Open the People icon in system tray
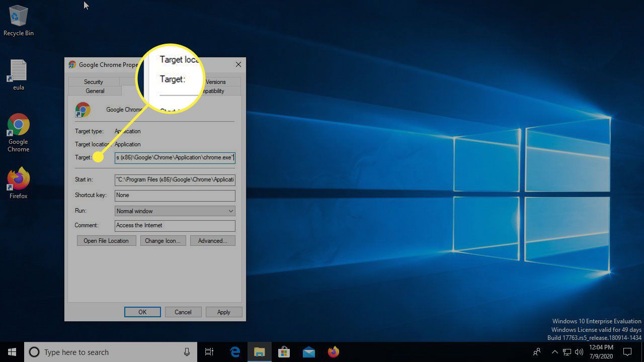The image size is (644, 362). click(x=538, y=352)
